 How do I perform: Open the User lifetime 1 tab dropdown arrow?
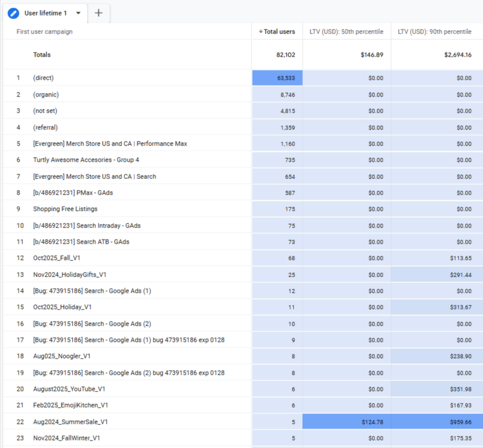point(78,13)
